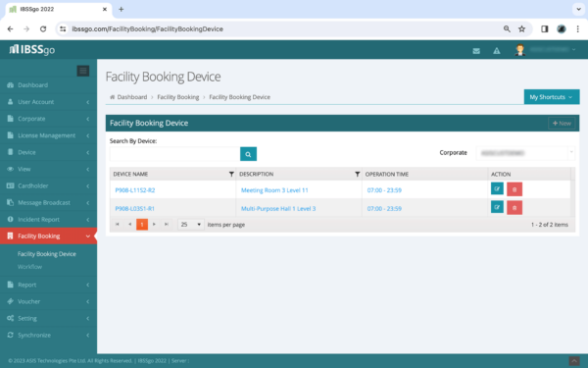This screenshot has width=588, height=368.
Task: Go to last page in pager
Action: [167, 224]
